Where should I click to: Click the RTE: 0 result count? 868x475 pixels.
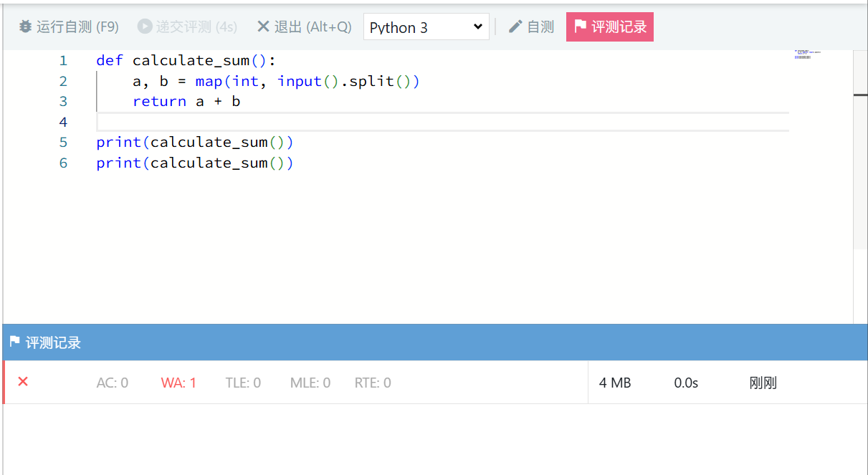coord(373,383)
